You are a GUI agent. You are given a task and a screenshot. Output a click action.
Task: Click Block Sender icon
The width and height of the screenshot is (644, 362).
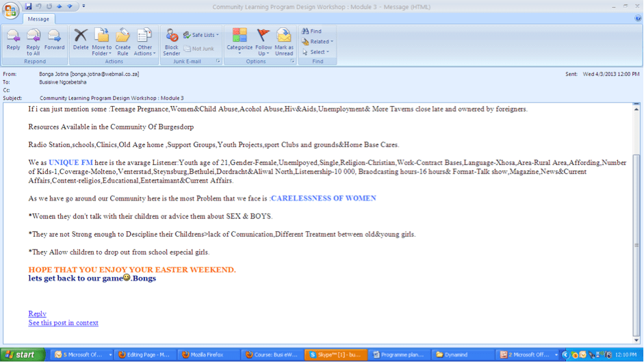(x=171, y=42)
